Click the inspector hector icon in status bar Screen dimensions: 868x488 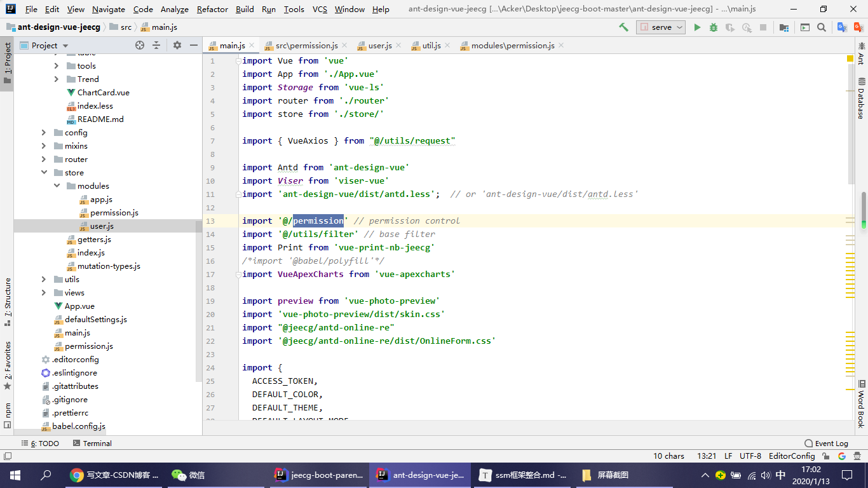point(857,456)
